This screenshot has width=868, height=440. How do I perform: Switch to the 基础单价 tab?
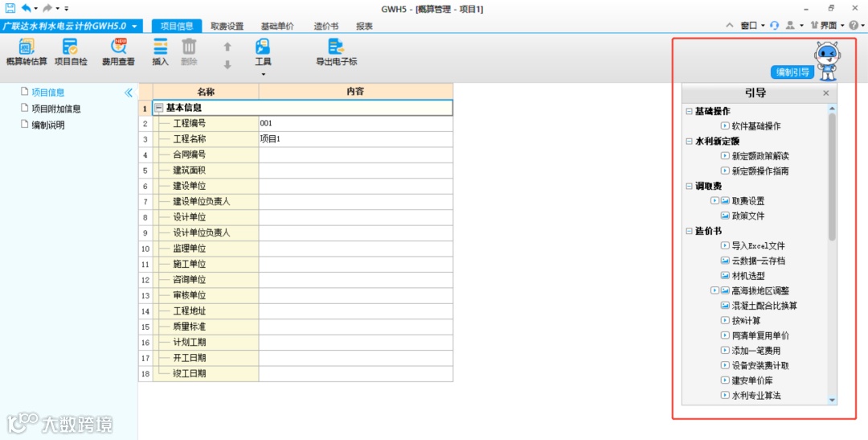click(277, 26)
